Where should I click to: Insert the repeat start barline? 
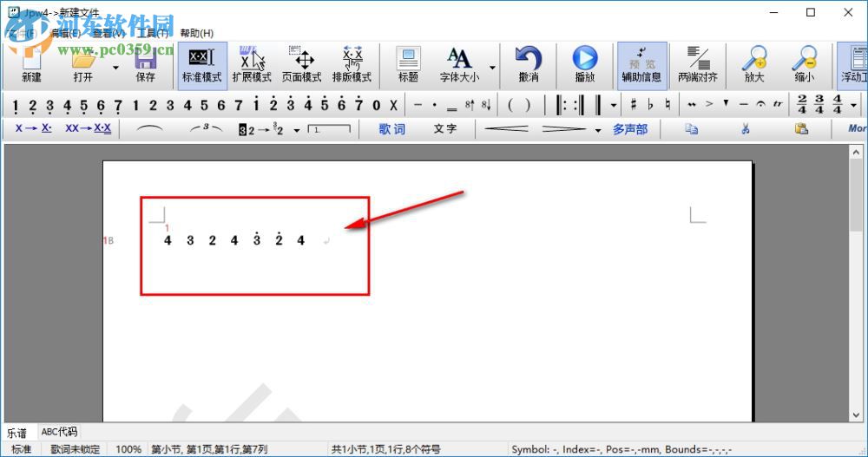pos(560,104)
